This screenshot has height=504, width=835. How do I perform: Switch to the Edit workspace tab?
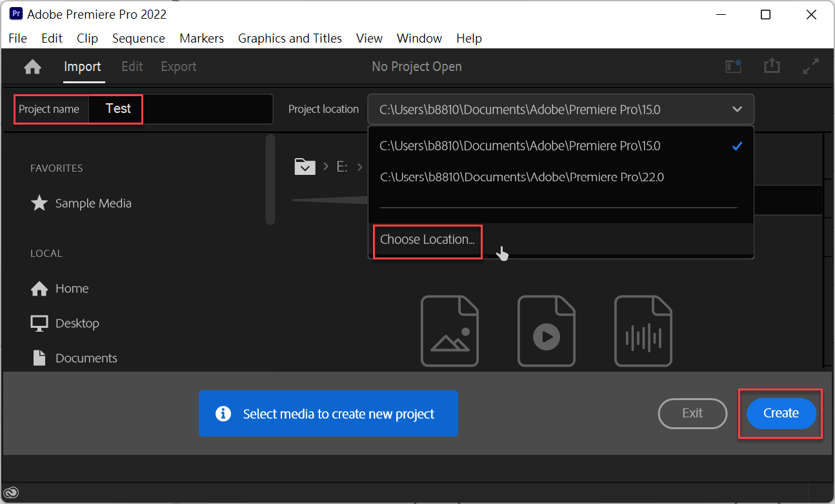coord(132,66)
